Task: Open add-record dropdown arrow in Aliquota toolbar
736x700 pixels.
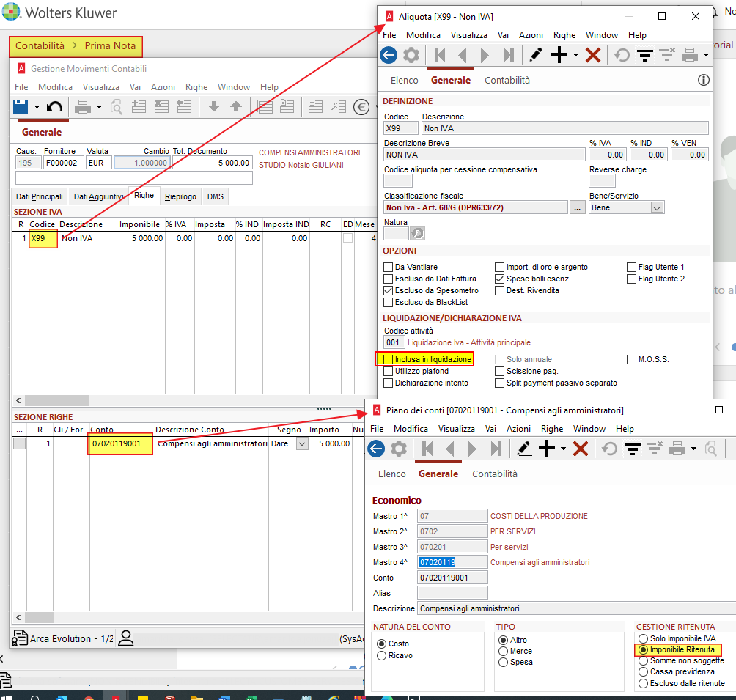Action: 576,56
